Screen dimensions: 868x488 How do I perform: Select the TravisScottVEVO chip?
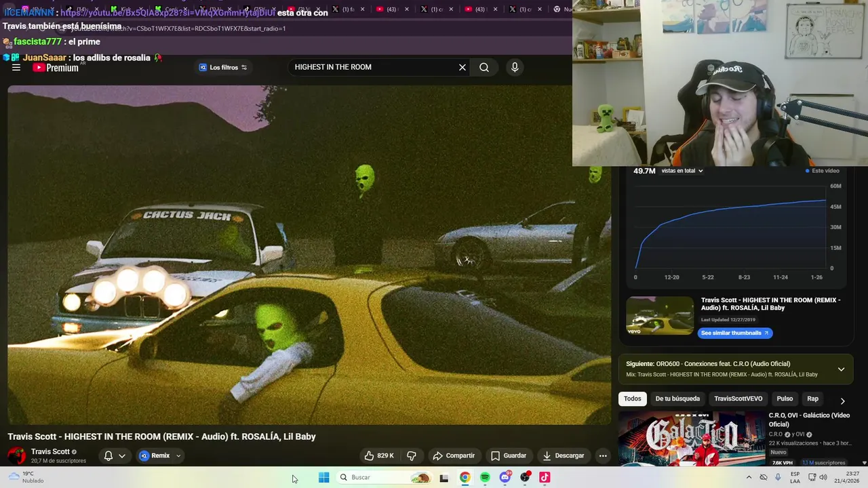738,399
